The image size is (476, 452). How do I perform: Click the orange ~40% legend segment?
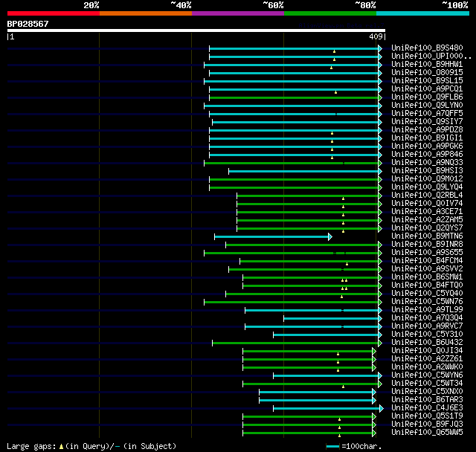tap(146, 13)
